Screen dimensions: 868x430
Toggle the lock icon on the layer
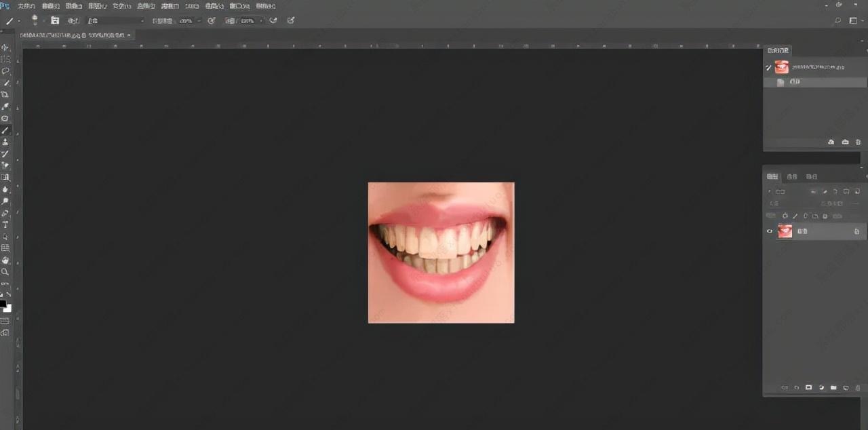point(856,231)
